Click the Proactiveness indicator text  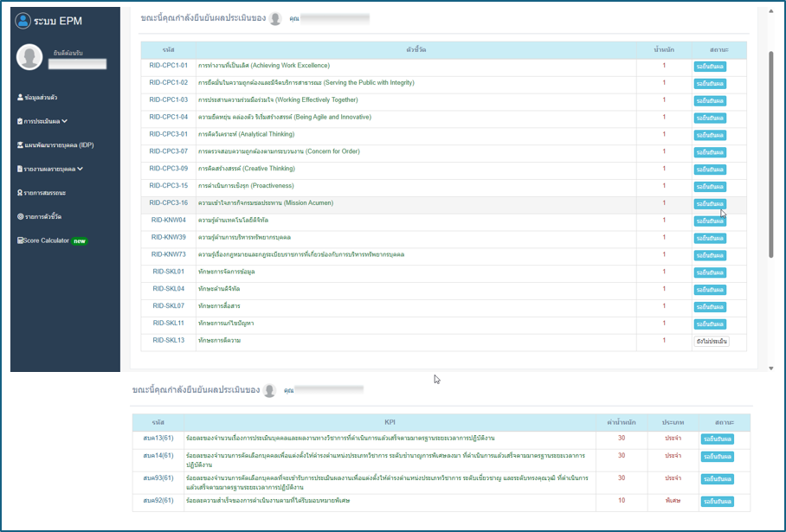tap(246, 186)
